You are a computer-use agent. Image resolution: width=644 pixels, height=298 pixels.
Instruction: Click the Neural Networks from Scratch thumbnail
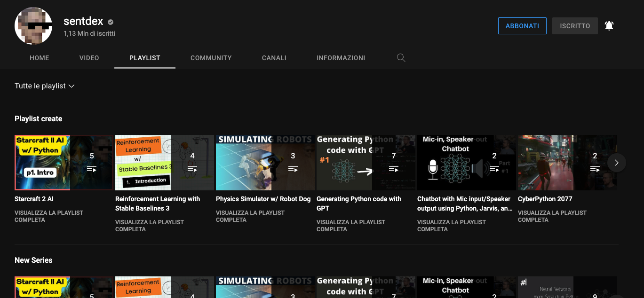[x=567, y=287]
